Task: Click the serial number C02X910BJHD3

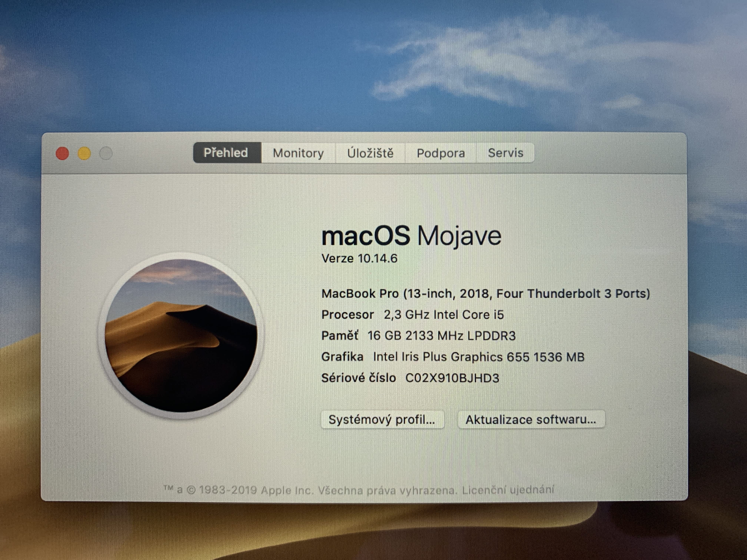Action: (x=452, y=378)
